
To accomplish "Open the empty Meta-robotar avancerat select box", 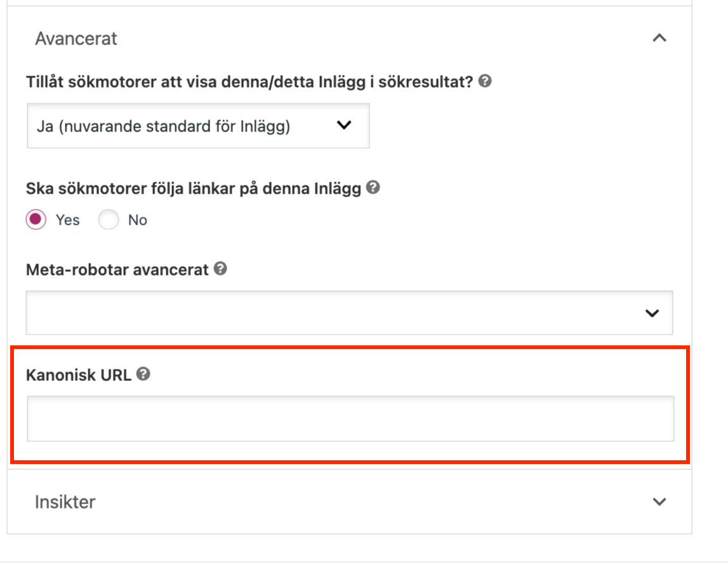I will tap(349, 312).
